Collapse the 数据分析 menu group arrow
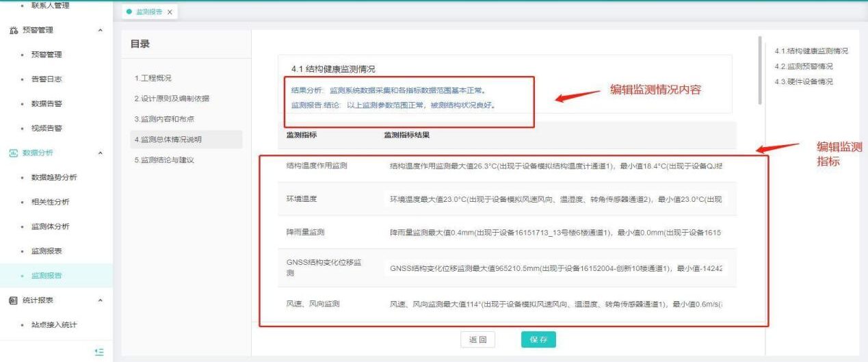The height and width of the screenshot is (362, 868). coord(101,153)
